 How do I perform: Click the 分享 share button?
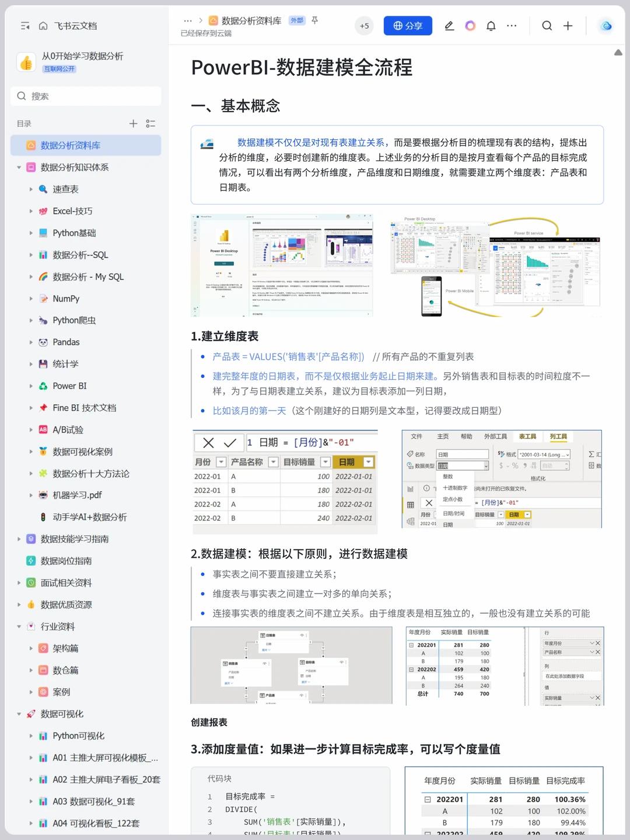[407, 26]
